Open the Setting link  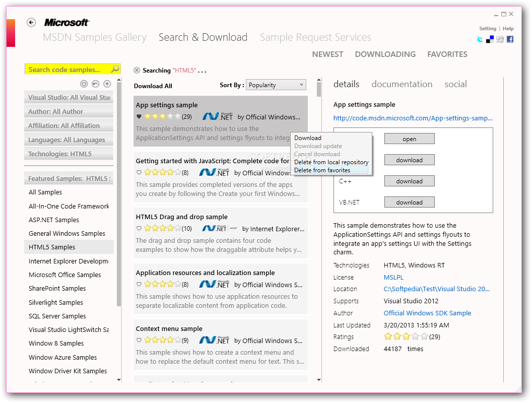pos(488,29)
